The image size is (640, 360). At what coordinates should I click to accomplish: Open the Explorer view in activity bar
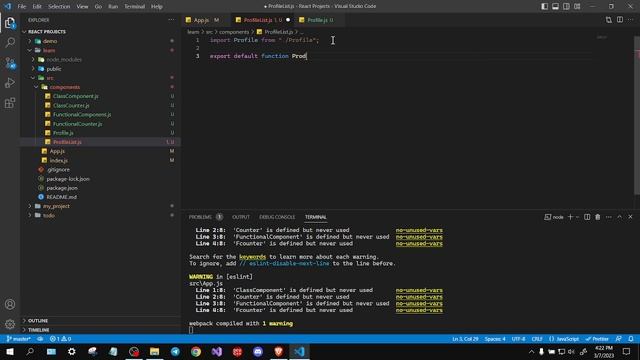(10, 23)
